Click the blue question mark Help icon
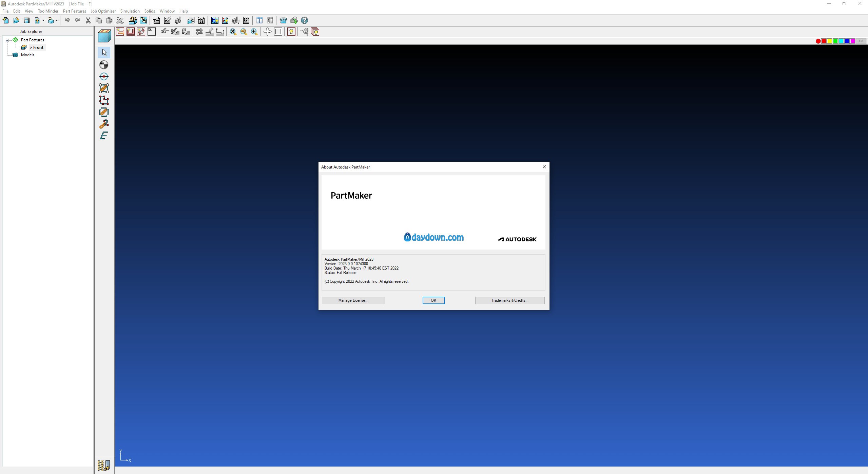Image resolution: width=868 pixels, height=474 pixels. point(305,21)
